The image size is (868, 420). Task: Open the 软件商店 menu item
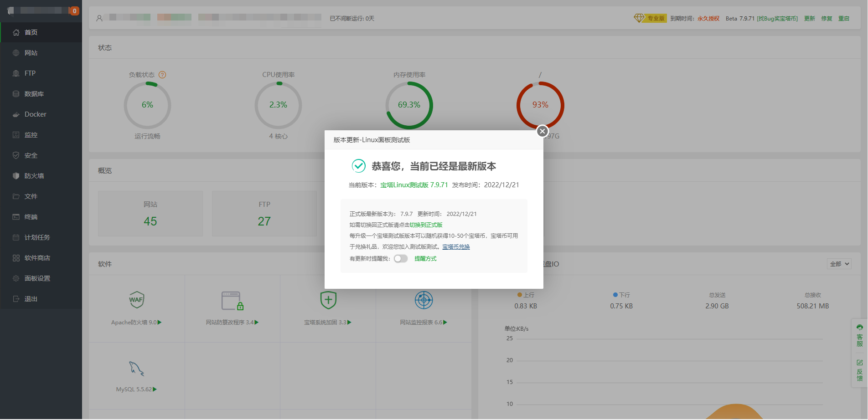tap(41, 258)
